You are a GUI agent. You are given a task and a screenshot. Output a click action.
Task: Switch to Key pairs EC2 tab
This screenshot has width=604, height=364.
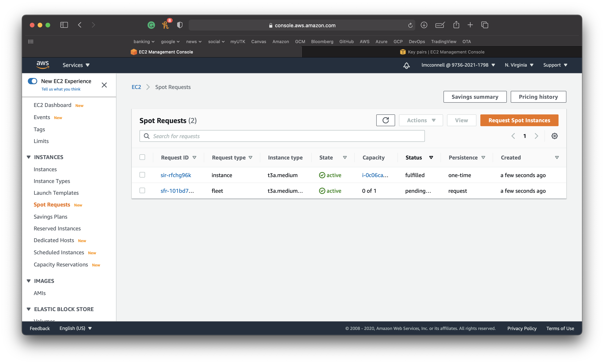click(442, 52)
